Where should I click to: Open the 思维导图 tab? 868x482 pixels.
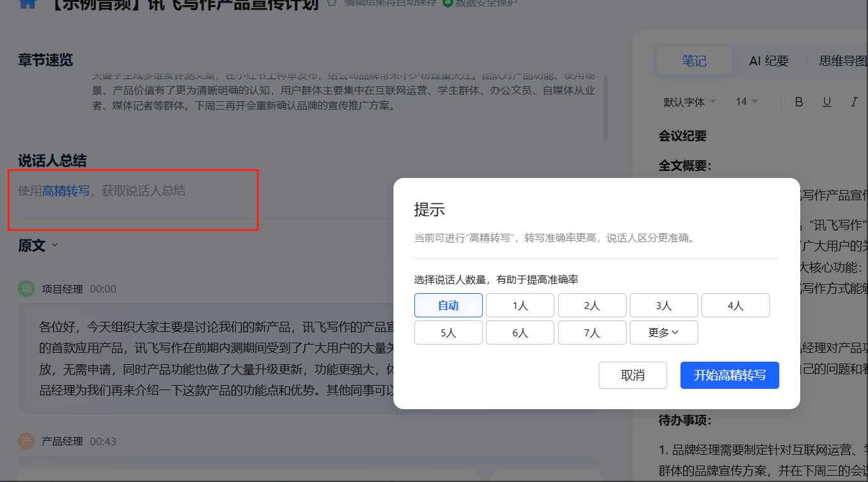(x=843, y=61)
